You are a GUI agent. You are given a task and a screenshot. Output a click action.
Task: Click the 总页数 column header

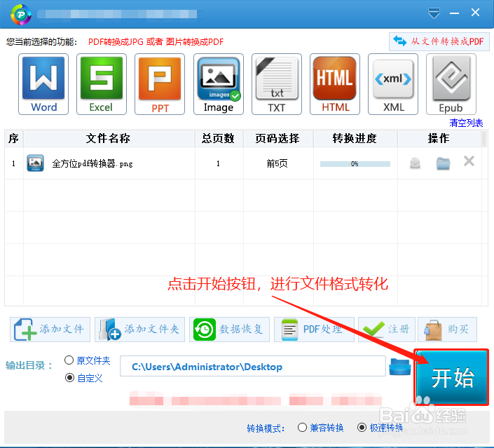pos(219,138)
